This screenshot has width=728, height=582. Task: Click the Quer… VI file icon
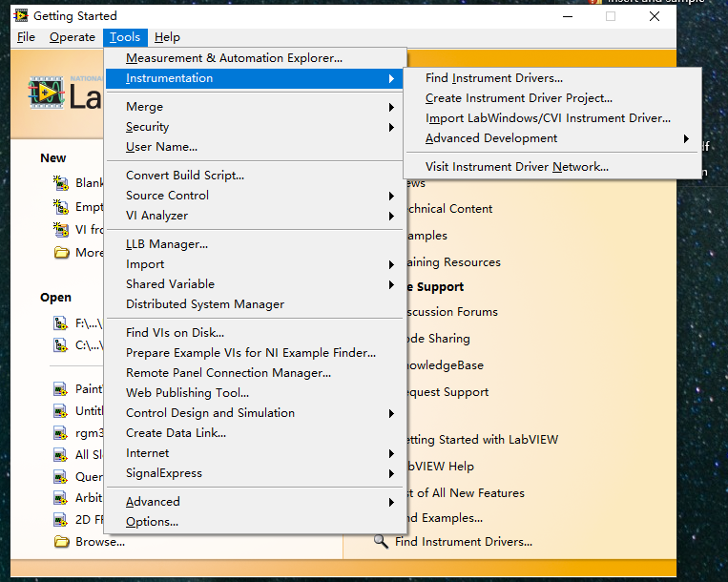(60, 477)
